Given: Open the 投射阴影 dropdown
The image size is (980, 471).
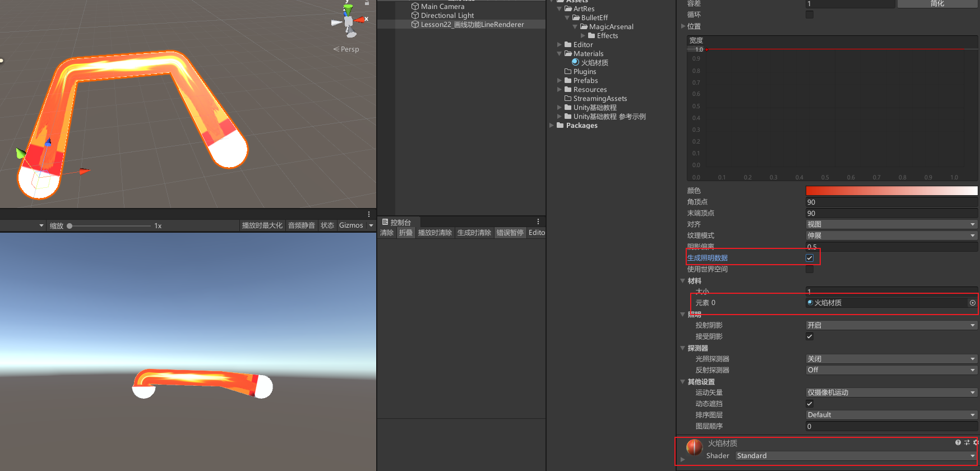Looking at the screenshot, I should [891, 325].
